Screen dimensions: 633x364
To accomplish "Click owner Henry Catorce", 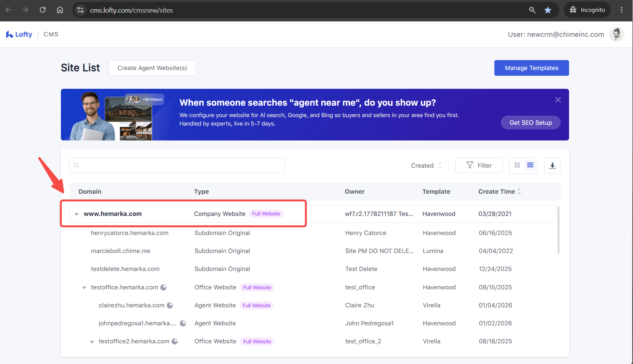I will [x=366, y=233].
